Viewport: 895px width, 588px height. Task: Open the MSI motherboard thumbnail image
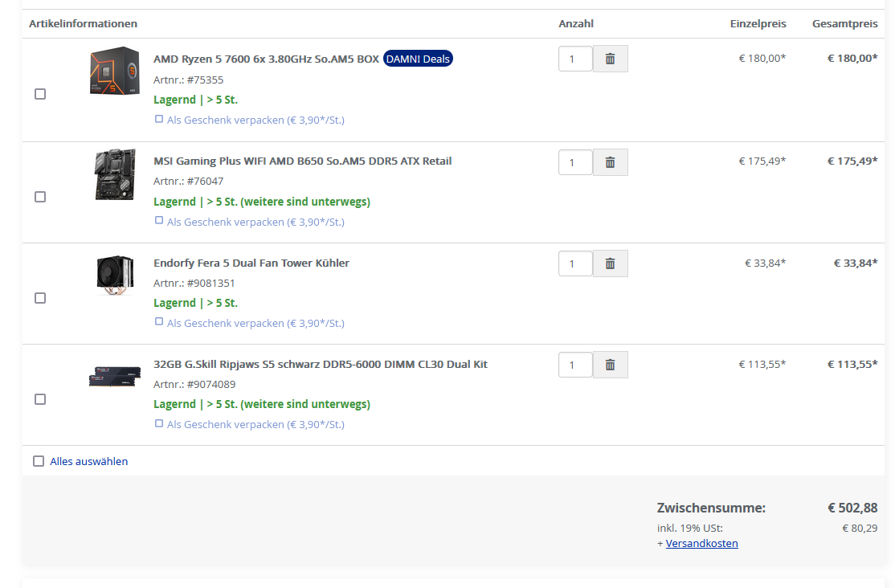pos(115,174)
